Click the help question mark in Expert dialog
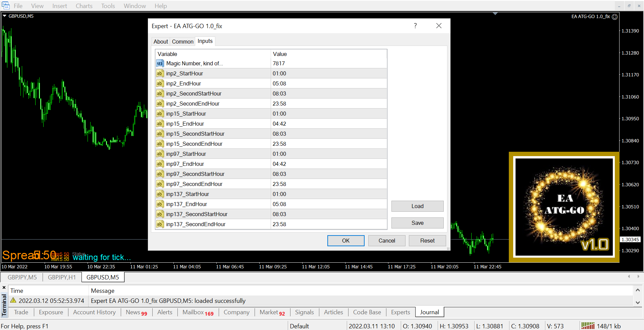Image resolution: width=644 pixels, height=330 pixels. [415, 26]
